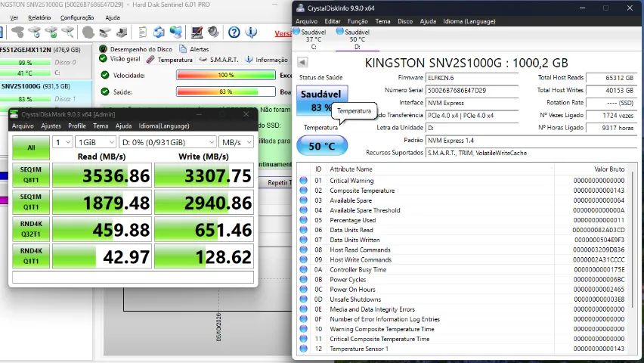Click the disk-with-magnifier toolbar icon in Hard Disk Sentinel
This screenshot has width=644, height=363.
click(x=68, y=32)
